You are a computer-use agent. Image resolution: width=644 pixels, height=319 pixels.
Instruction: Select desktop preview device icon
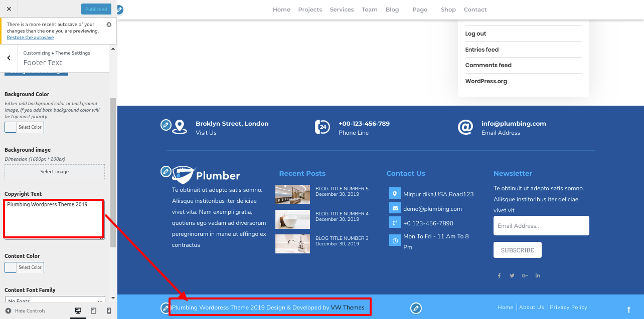(78, 311)
